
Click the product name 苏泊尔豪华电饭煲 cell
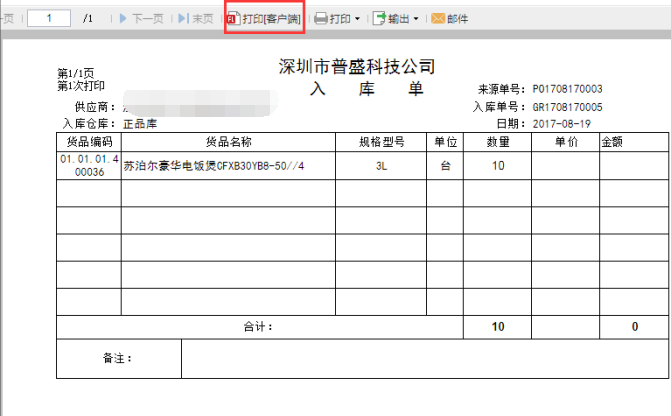click(213, 166)
